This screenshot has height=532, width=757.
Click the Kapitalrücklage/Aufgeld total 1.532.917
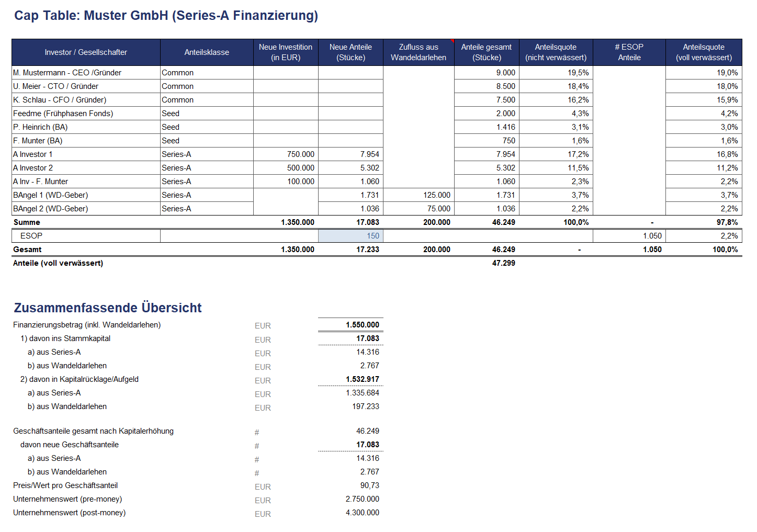(x=362, y=379)
